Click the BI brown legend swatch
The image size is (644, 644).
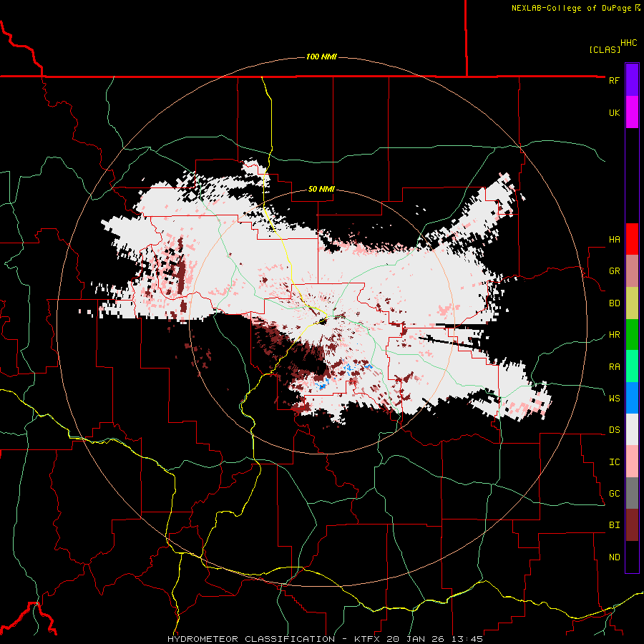click(632, 525)
